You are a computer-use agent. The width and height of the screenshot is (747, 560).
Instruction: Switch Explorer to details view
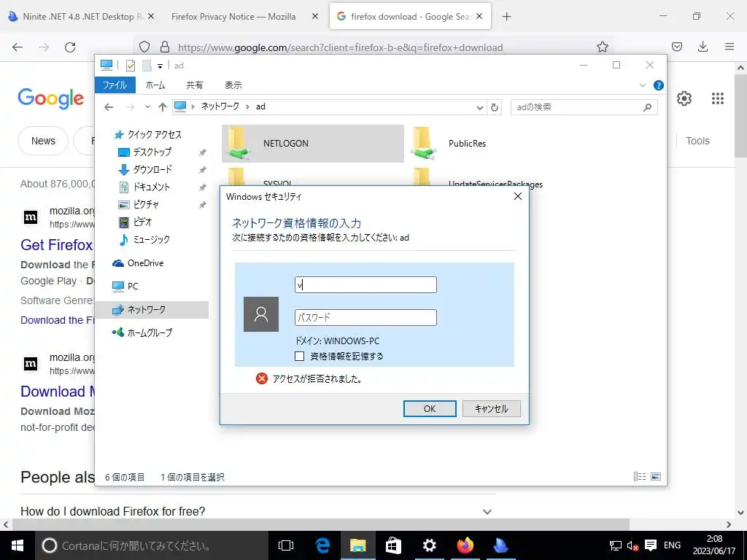(x=639, y=477)
